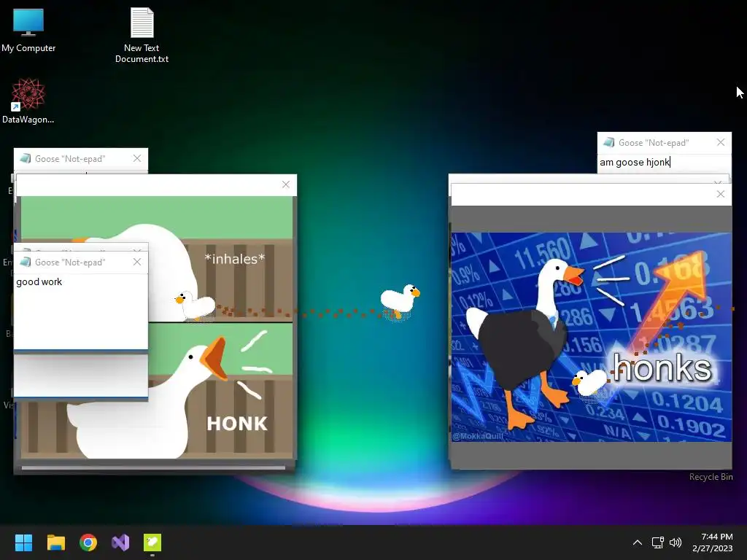
Task: Open the clock showing 7:44 PM
Action: 713,542
